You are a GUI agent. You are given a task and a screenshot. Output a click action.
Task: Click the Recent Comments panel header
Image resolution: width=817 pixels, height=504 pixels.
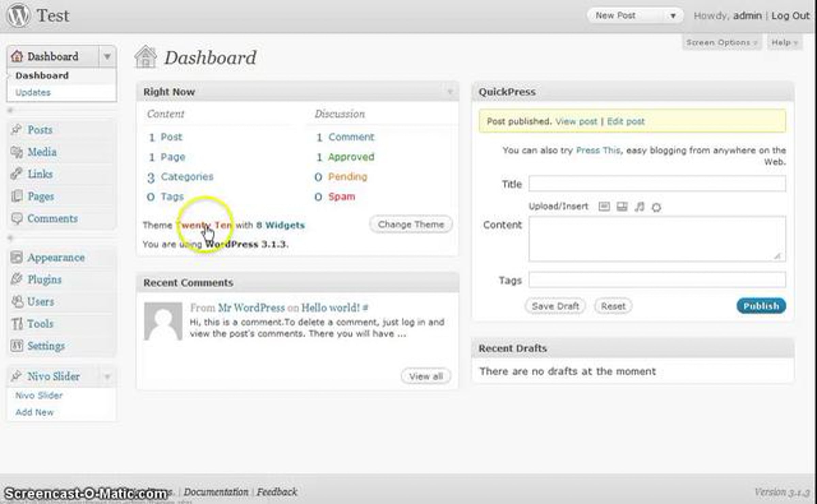click(x=298, y=282)
